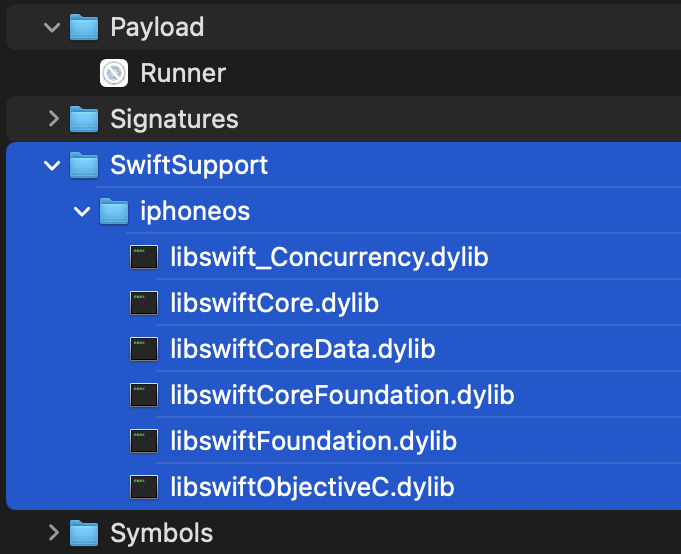Select the libswiftCoreFoundation.dylib file name
Screen dimensions: 681x554
pyautogui.click(x=342, y=395)
